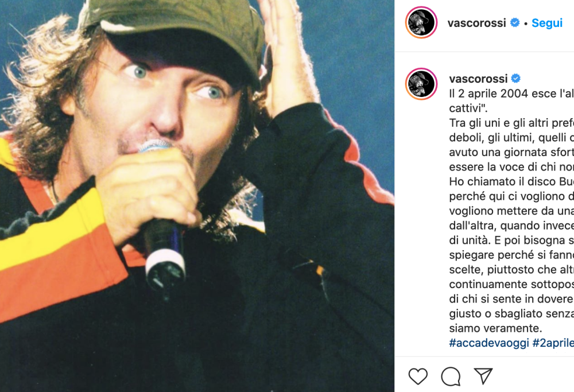The image size is (574, 392).
Task: Click the verified badge above the caption
Action: click(x=516, y=78)
